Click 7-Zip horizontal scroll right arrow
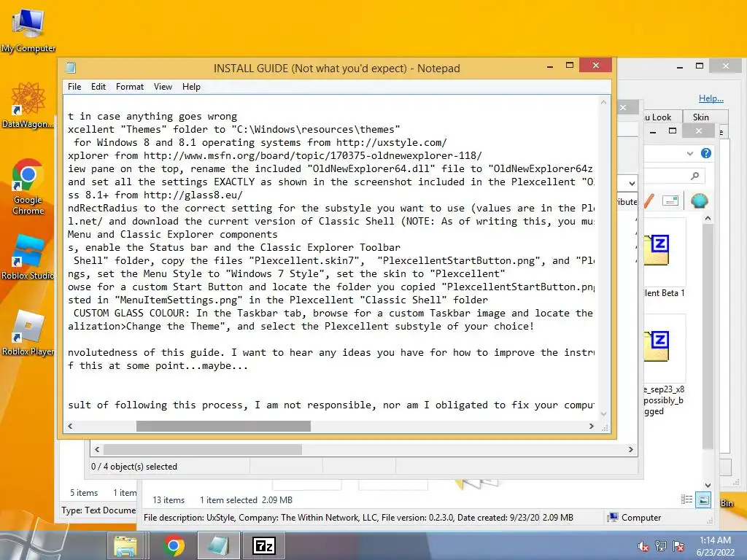Screen dimensions: 747x560 (x=631, y=449)
